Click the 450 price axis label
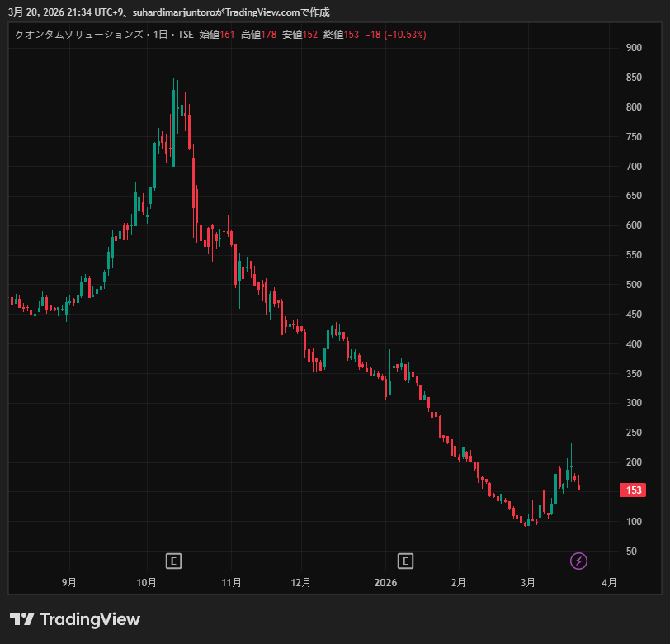This screenshot has width=670, height=644. (634, 315)
